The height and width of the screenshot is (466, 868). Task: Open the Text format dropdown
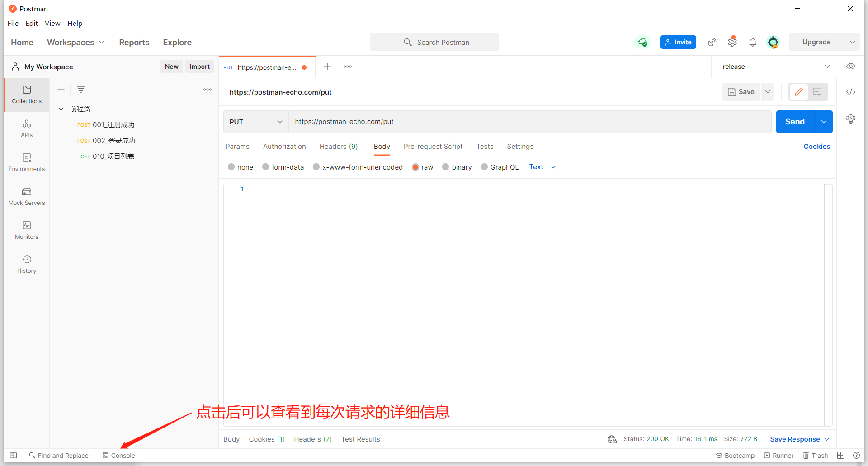[542, 167]
